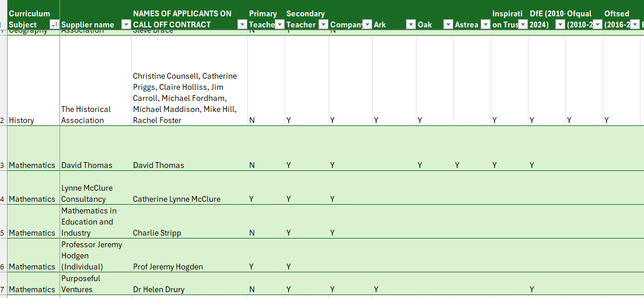Expand the Astrea column filter arrow
This screenshot has width=644, height=298.
485,24
